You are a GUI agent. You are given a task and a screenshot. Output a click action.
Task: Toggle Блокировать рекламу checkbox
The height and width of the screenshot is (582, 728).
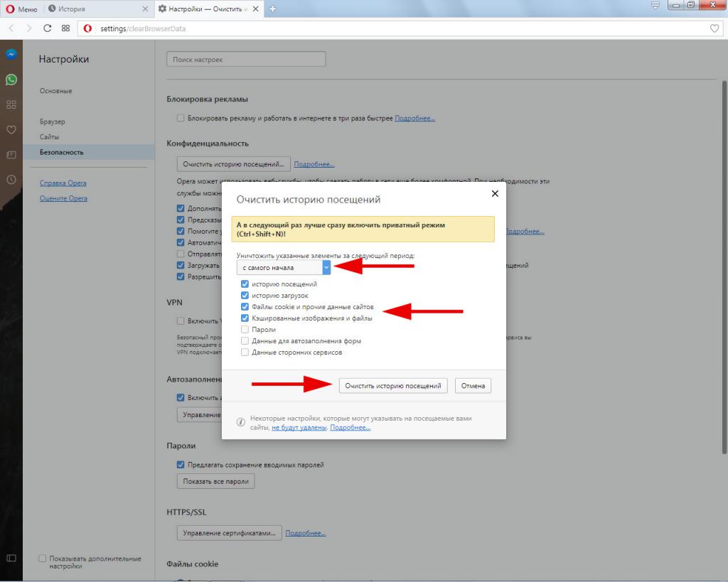[x=181, y=119]
